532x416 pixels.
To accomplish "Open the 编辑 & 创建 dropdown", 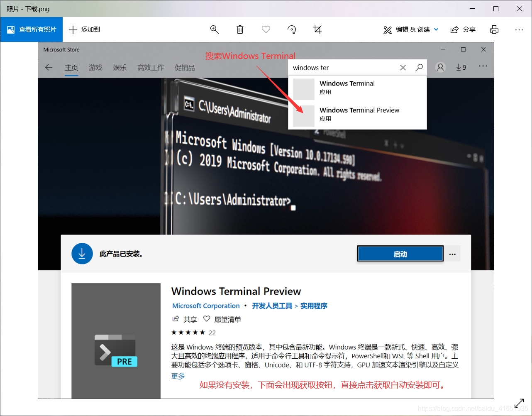I will click(411, 29).
